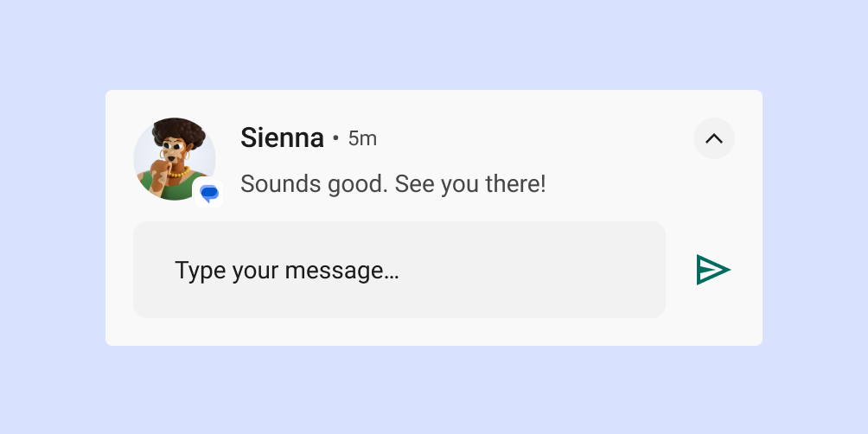The height and width of the screenshot is (434, 868).
Task: Tap the circular avatar of Sienna
Action: tap(174, 158)
